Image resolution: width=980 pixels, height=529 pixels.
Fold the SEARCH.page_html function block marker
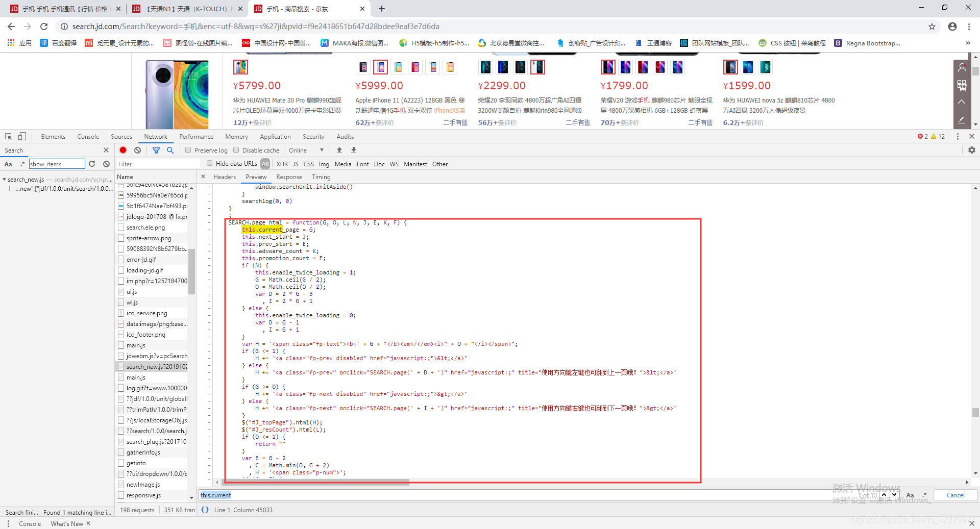pyautogui.click(x=209, y=222)
